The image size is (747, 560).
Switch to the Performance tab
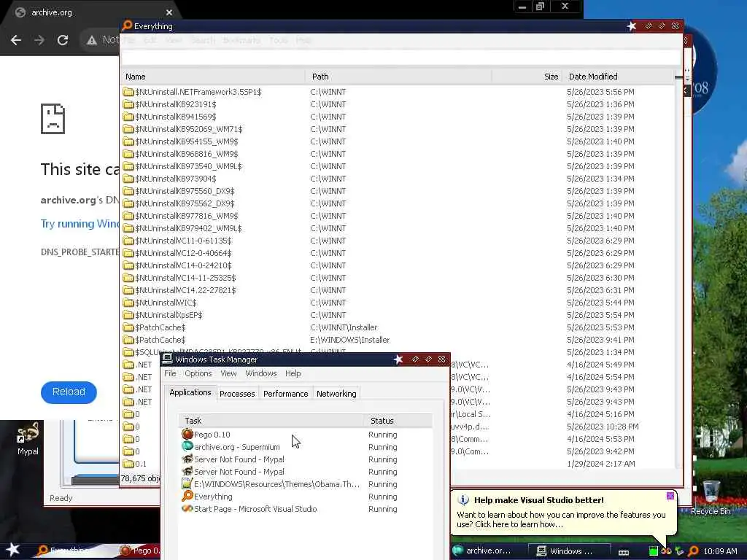[x=285, y=394]
